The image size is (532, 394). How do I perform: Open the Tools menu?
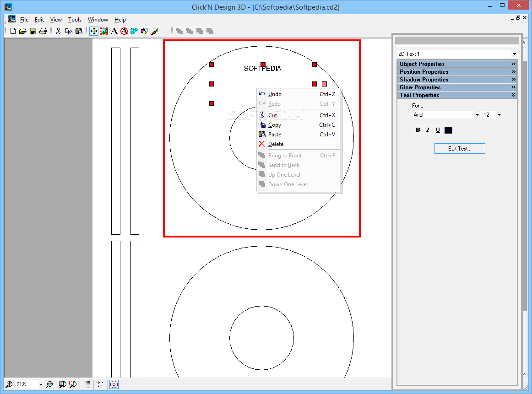click(x=75, y=20)
